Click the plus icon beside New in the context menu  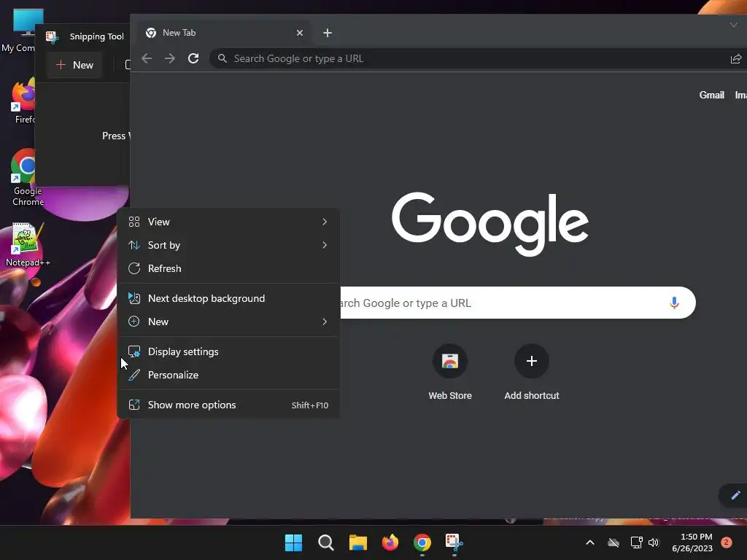(134, 322)
